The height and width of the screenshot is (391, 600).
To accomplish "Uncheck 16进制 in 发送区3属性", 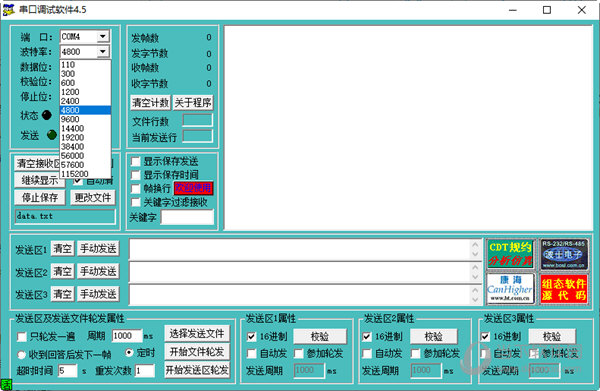I will click(x=485, y=337).
